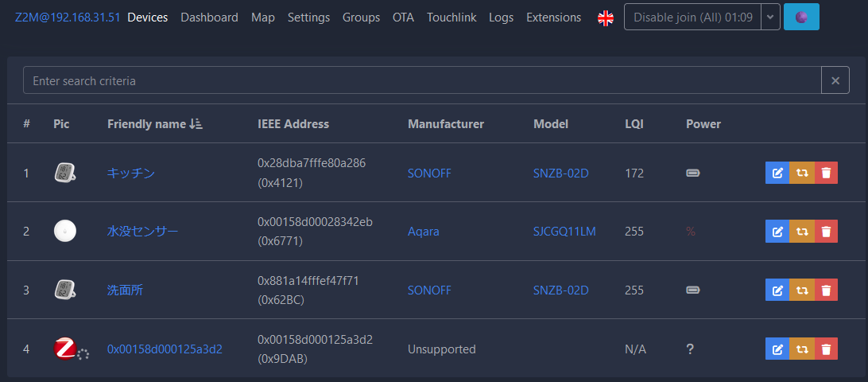
Task: Click rename icon for the unsupported device
Action: point(777,349)
